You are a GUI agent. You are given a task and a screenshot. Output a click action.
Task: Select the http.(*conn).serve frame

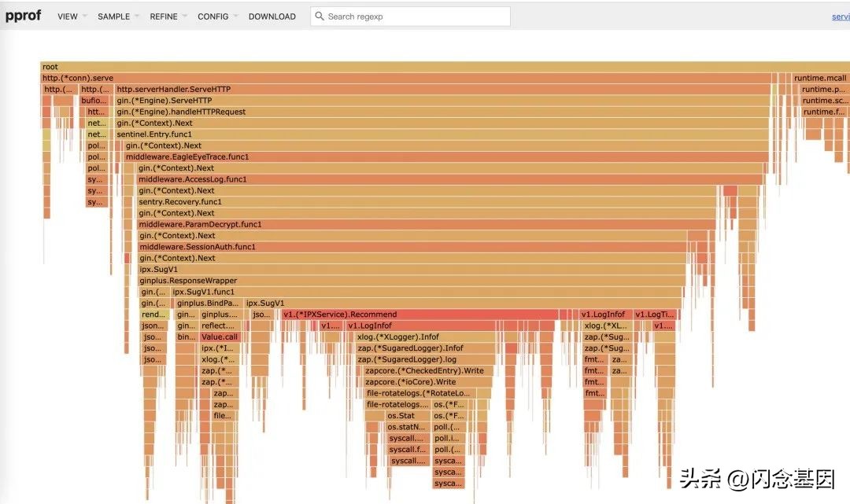click(394, 79)
